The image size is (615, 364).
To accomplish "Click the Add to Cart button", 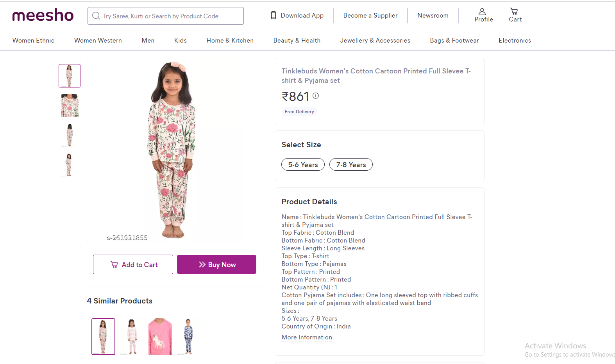I will (133, 265).
